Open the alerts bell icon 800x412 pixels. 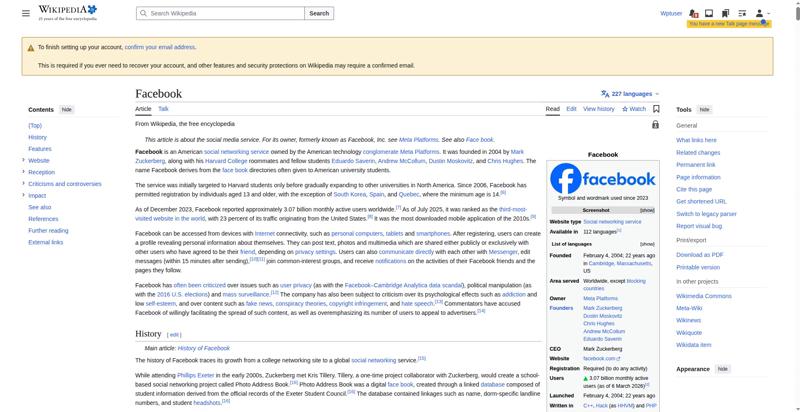click(693, 13)
